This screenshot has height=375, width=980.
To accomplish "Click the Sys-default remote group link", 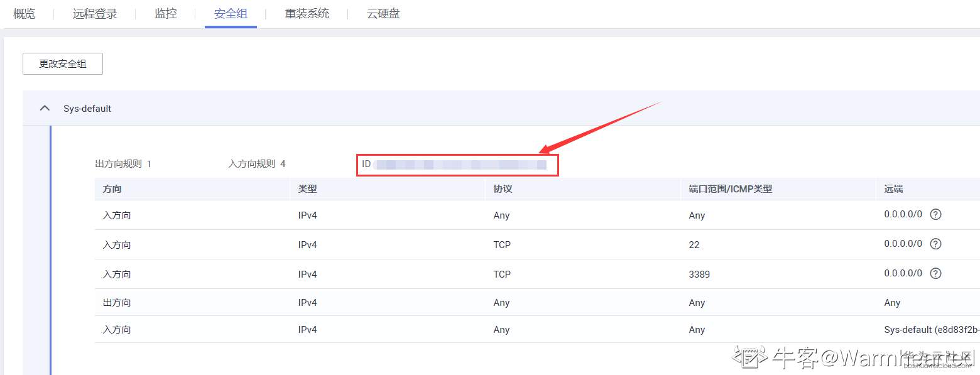I will click(x=931, y=330).
